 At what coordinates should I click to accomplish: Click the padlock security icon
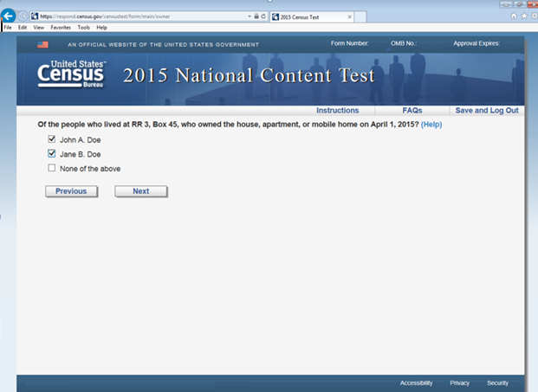[x=256, y=16]
